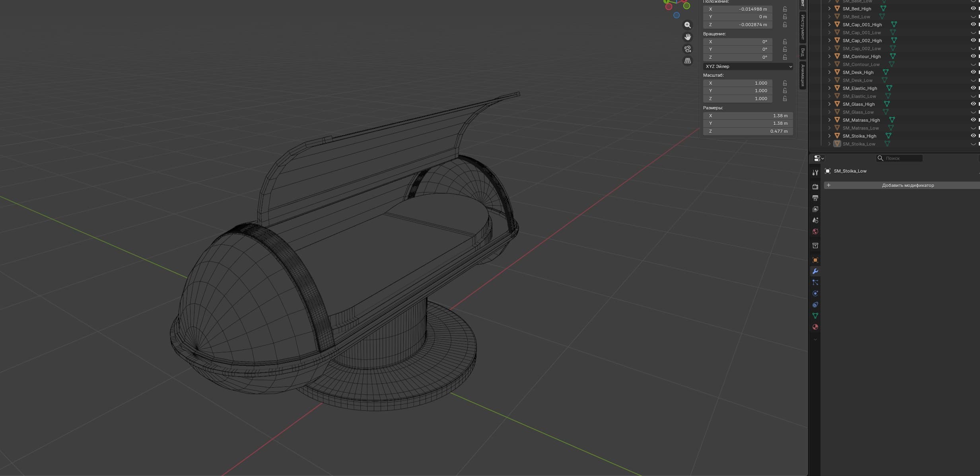Open the XYZ Эйлер rotation mode dropdown
This screenshot has width=980, height=476.
coord(748,66)
